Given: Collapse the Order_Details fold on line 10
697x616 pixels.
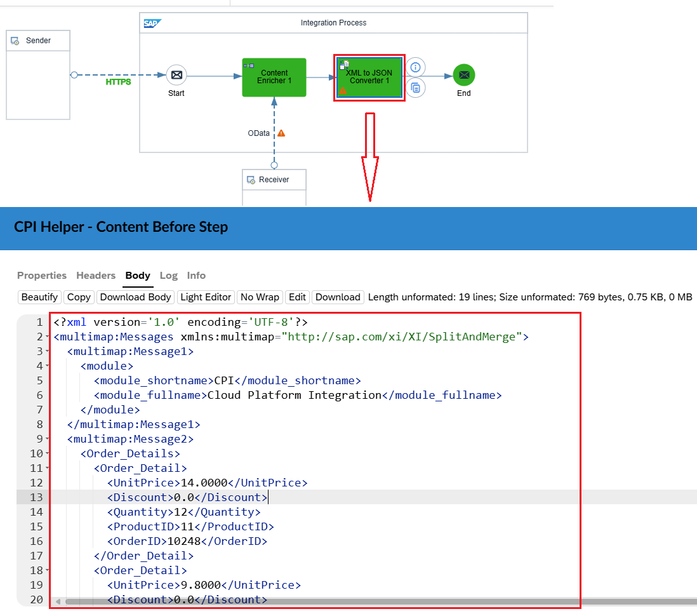Looking at the screenshot, I should [47, 454].
